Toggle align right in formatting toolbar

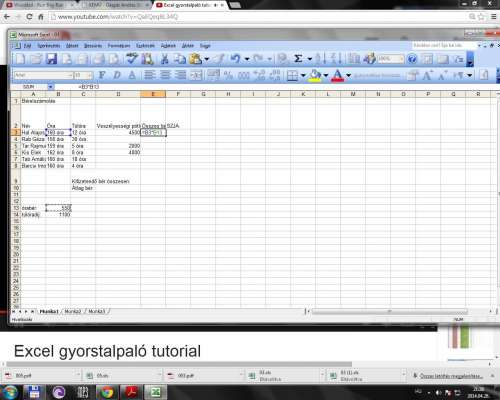(180, 75)
